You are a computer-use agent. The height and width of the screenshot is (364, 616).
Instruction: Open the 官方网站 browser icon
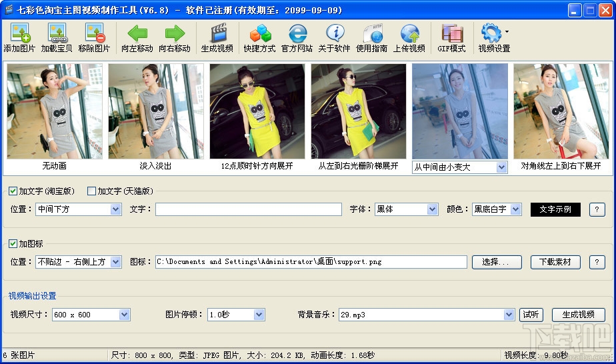[x=297, y=38]
